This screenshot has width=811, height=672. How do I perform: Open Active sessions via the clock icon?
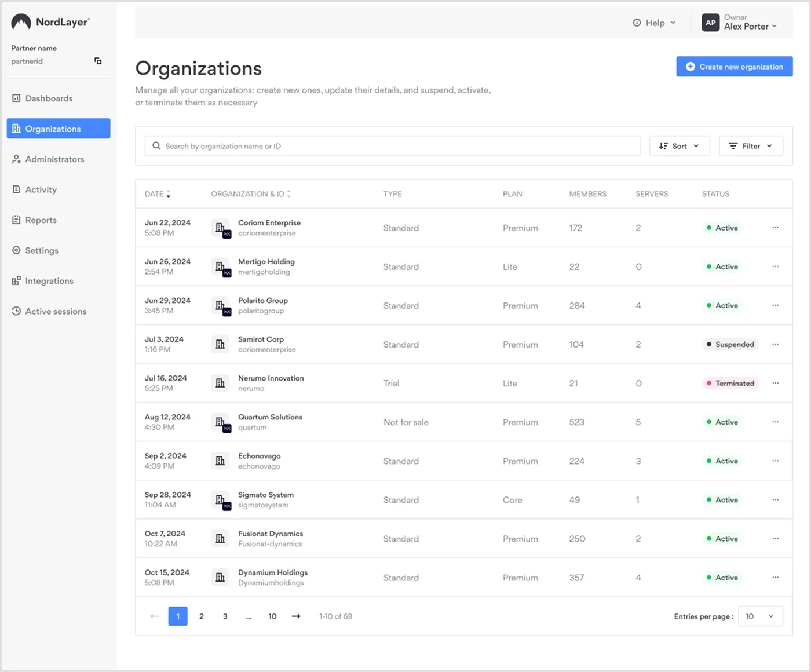pyautogui.click(x=15, y=311)
